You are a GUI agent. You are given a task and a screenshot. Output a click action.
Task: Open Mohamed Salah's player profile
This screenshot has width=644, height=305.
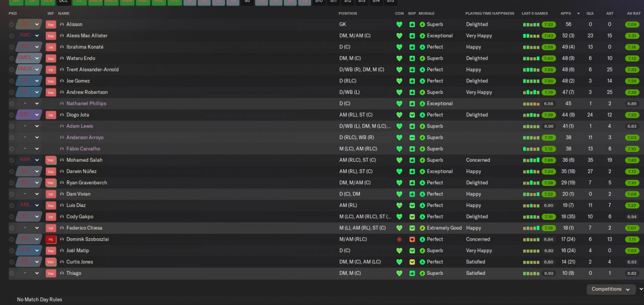[x=85, y=160]
